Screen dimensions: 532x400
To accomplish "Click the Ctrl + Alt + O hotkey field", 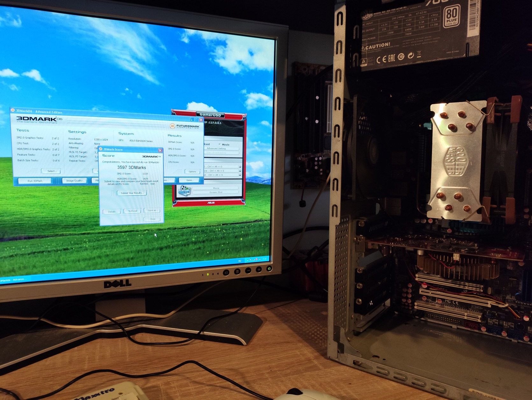I will pyautogui.click(x=221, y=166).
